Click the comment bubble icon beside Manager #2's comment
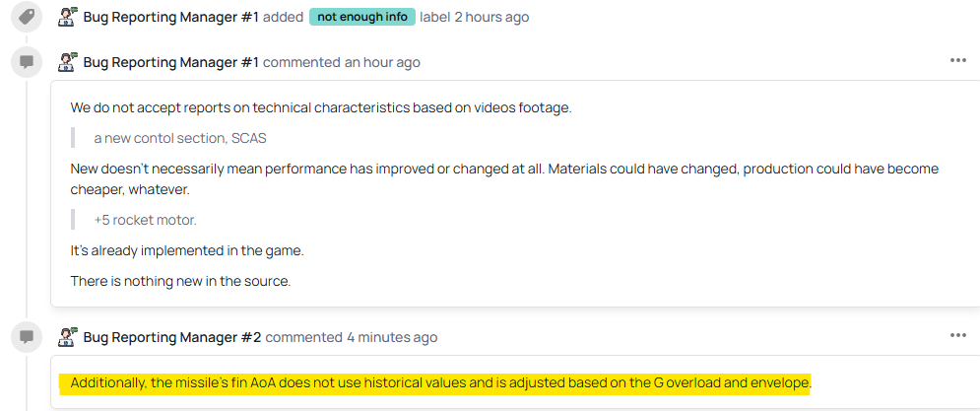 pos(28,337)
